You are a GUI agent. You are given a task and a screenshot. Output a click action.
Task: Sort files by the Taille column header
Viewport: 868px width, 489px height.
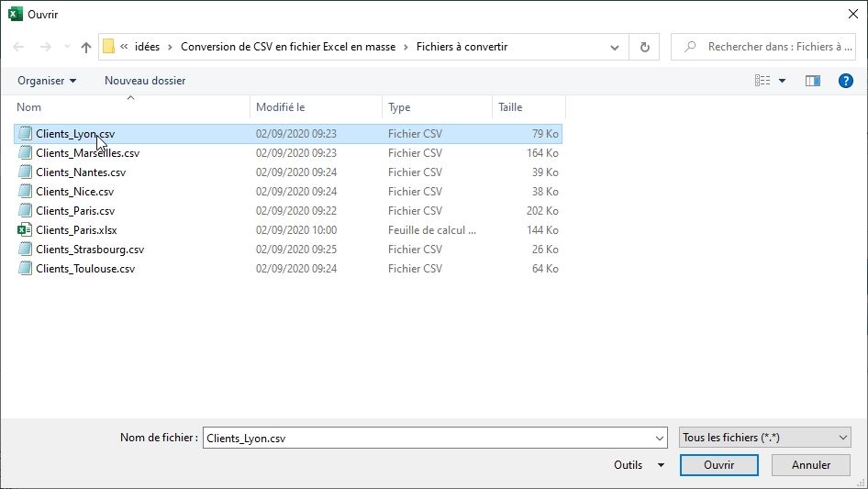[x=510, y=107]
